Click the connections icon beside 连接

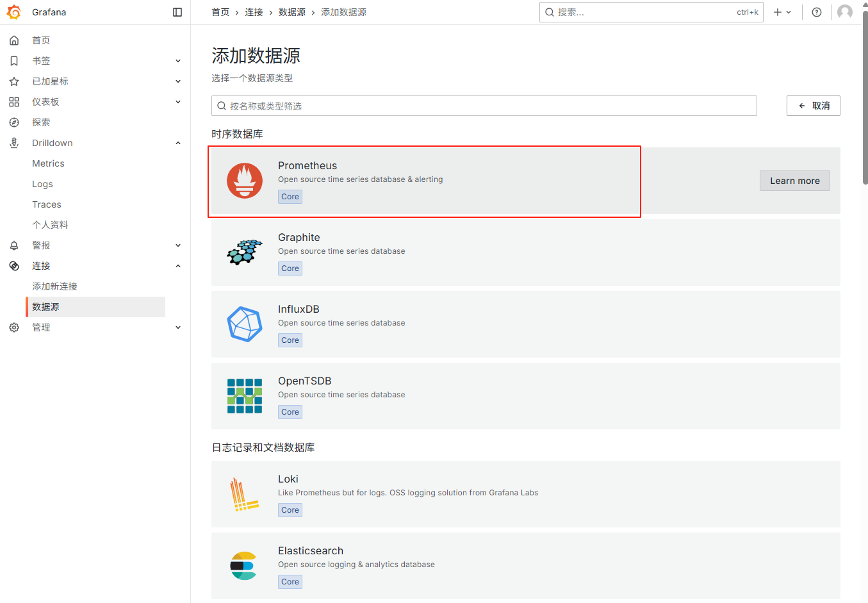click(14, 266)
